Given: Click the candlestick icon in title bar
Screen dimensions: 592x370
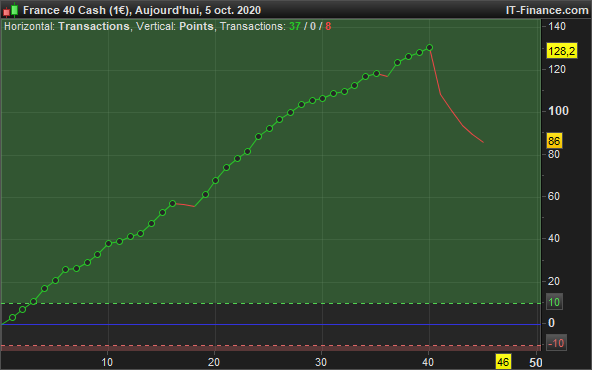Looking at the screenshot, I should (11, 10).
